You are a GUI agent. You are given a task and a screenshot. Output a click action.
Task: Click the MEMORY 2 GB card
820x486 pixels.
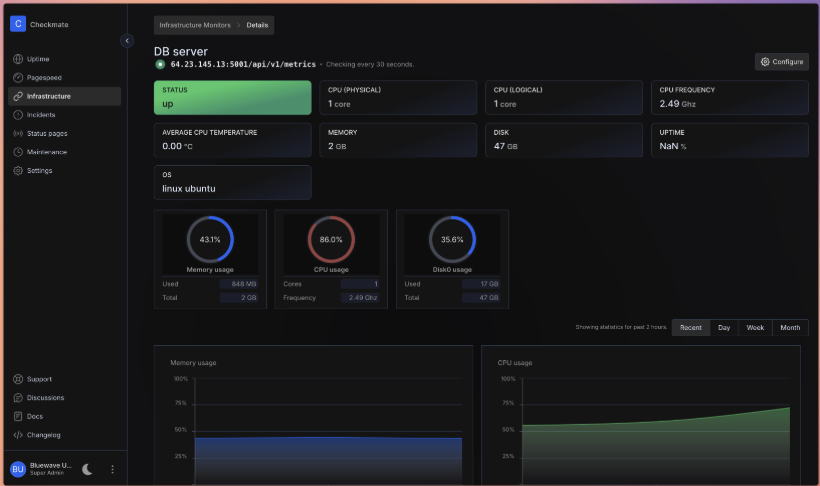click(x=398, y=140)
